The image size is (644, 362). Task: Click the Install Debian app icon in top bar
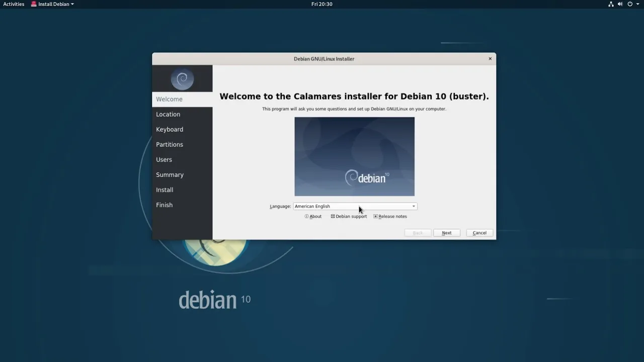[34, 4]
